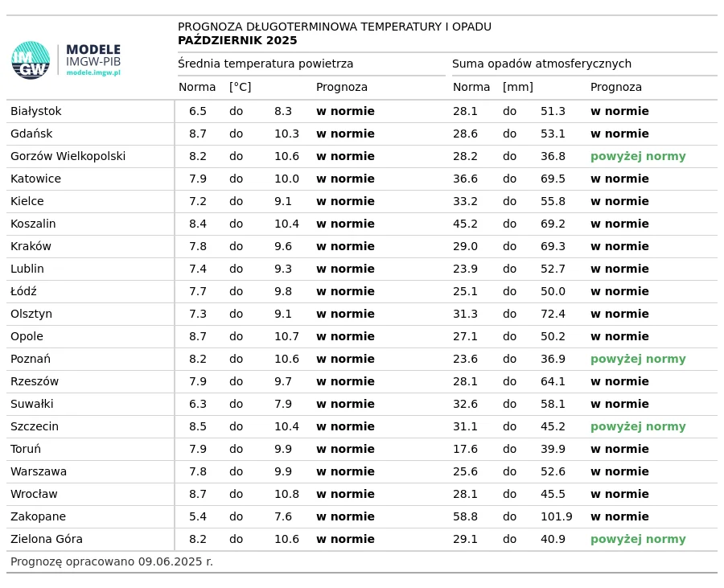This screenshot has width=724, height=588.
Task: Click Poznań precipitation forecast powyżej normy
Action: click(638, 359)
